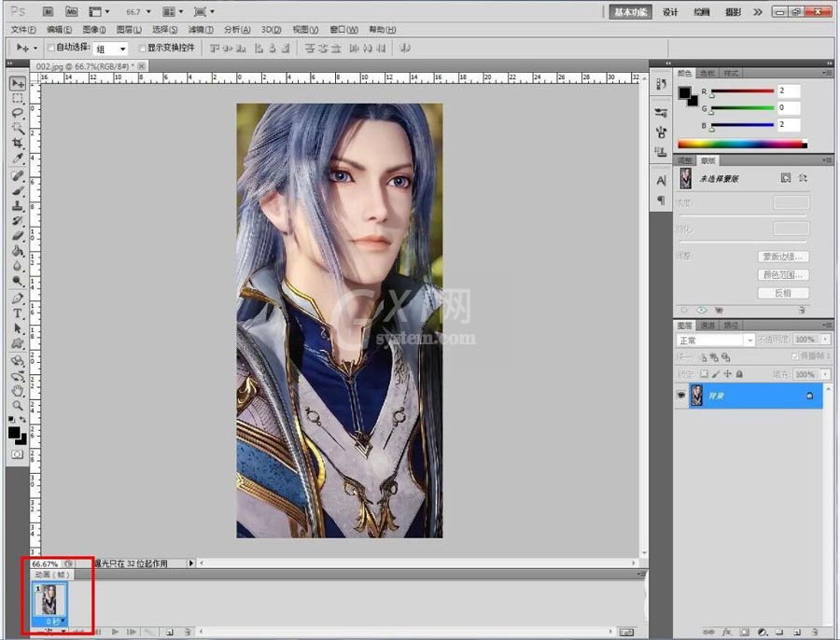
Task: Launch Bridge from the top bar
Action: (x=48, y=11)
